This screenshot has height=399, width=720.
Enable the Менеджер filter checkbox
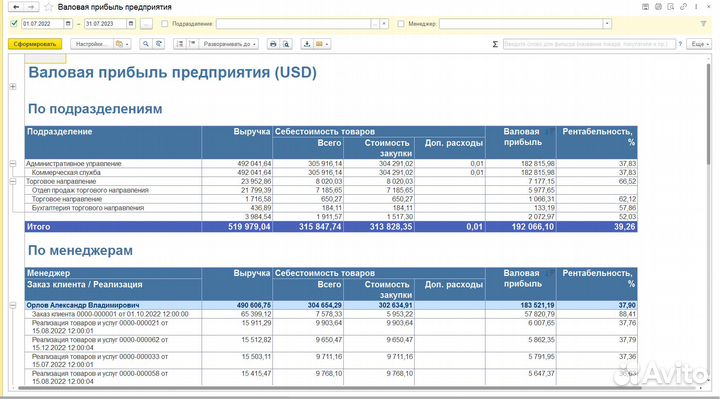pos(401,23)
